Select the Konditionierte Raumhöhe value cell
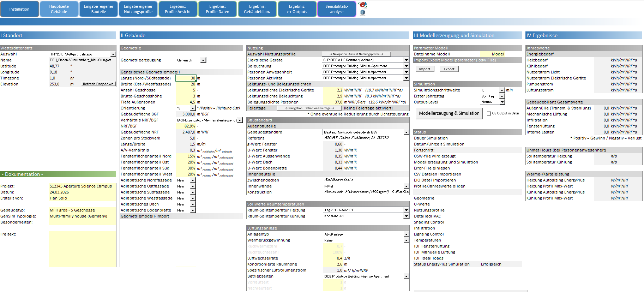Viewport: 644px width, 292px height. click(333, 264)
